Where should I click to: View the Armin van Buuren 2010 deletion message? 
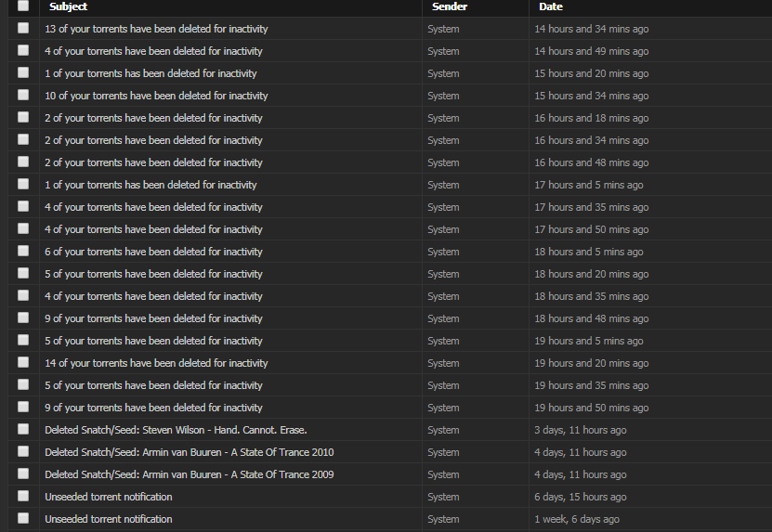pyautogui.click(x=189, y=452)
